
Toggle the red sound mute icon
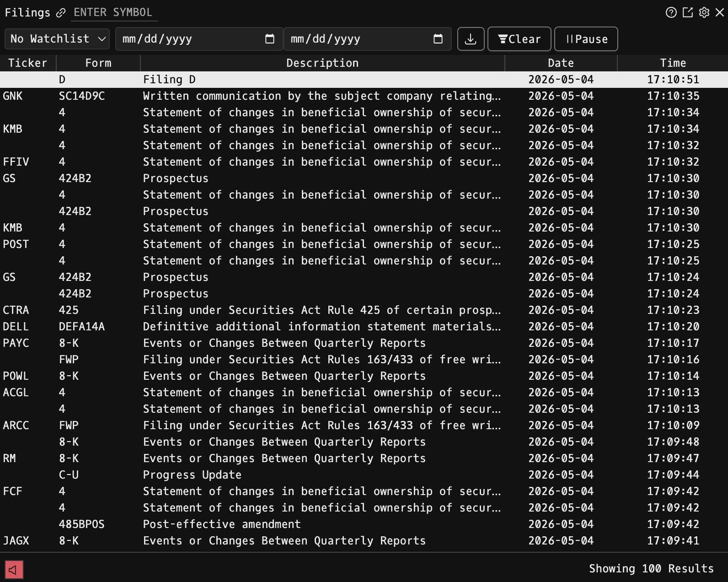(x=14, y=570)
